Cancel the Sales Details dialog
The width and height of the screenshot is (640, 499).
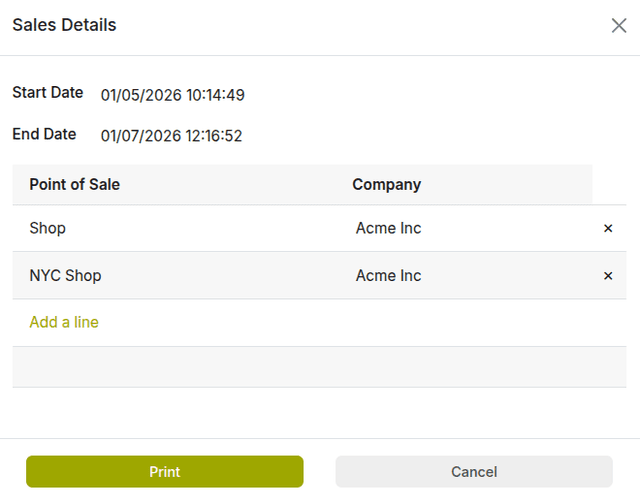(x=474, y=472)
